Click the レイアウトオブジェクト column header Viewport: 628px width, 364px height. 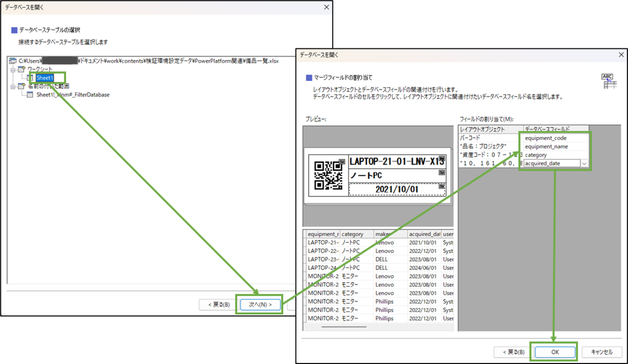coord(490,129)
